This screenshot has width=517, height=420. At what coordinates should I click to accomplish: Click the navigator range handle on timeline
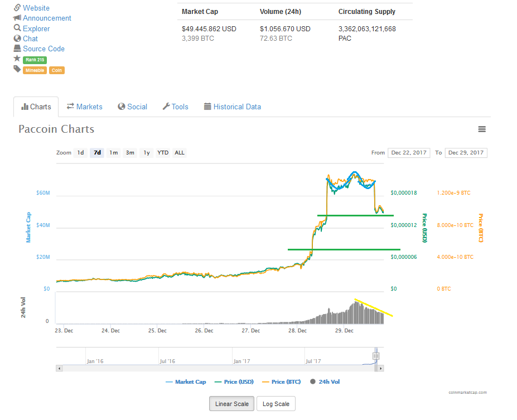click(376, 356)
